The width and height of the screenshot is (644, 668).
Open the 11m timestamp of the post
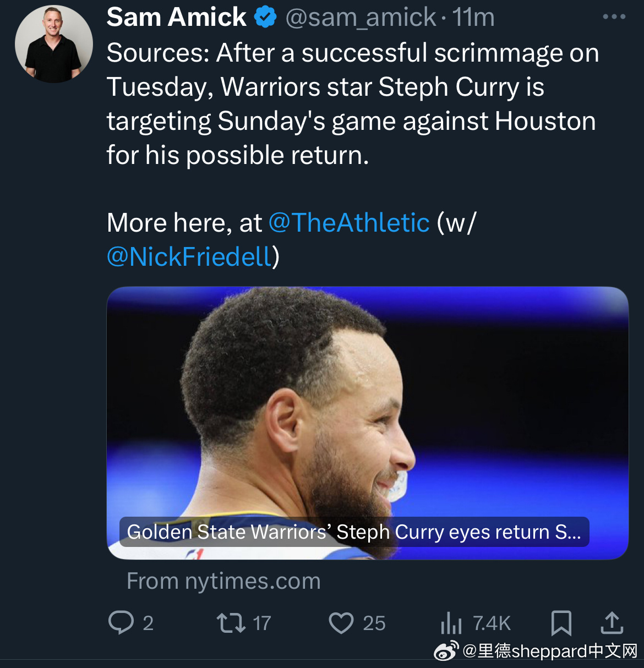click(x=473, y=18)
